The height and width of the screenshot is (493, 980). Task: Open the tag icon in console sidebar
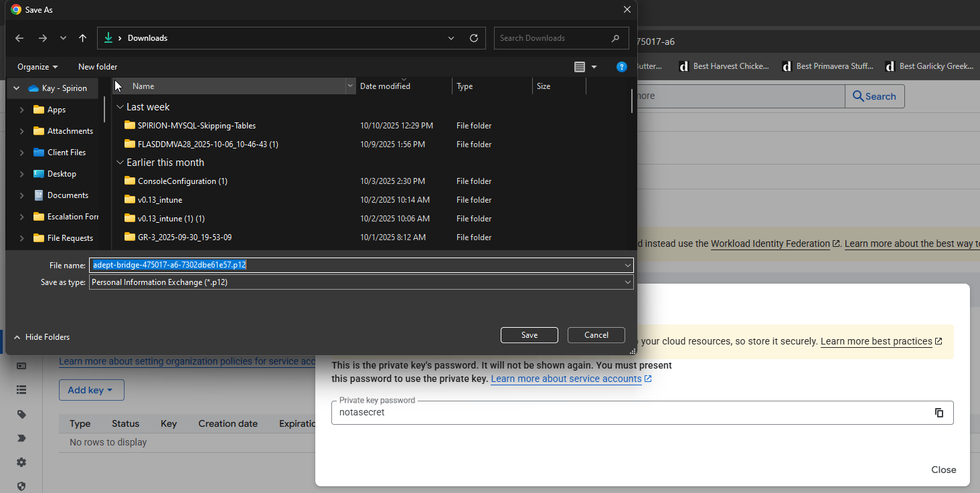[x=21, y=414]
